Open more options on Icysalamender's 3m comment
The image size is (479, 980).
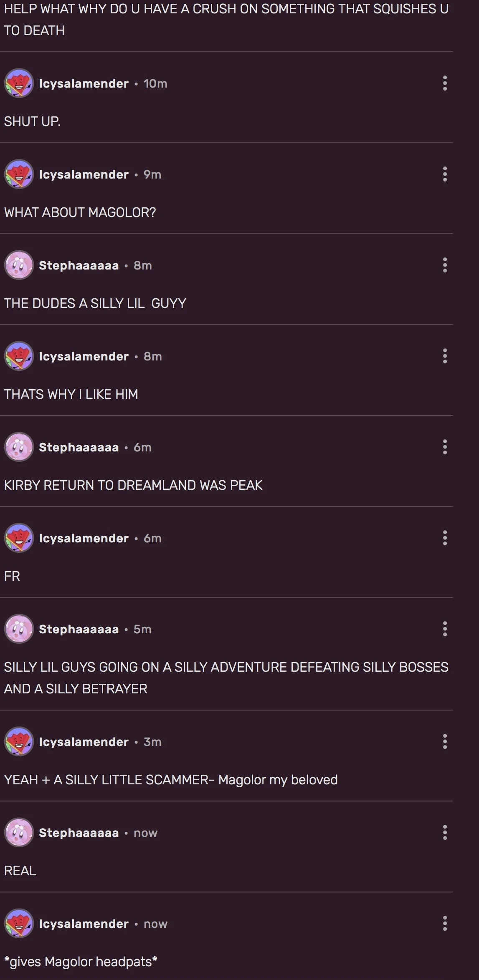[445, 741]
